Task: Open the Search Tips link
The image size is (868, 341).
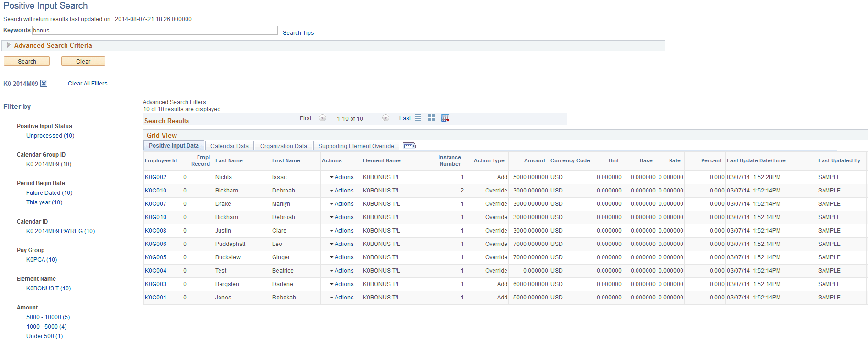Action: coord(298,33)
